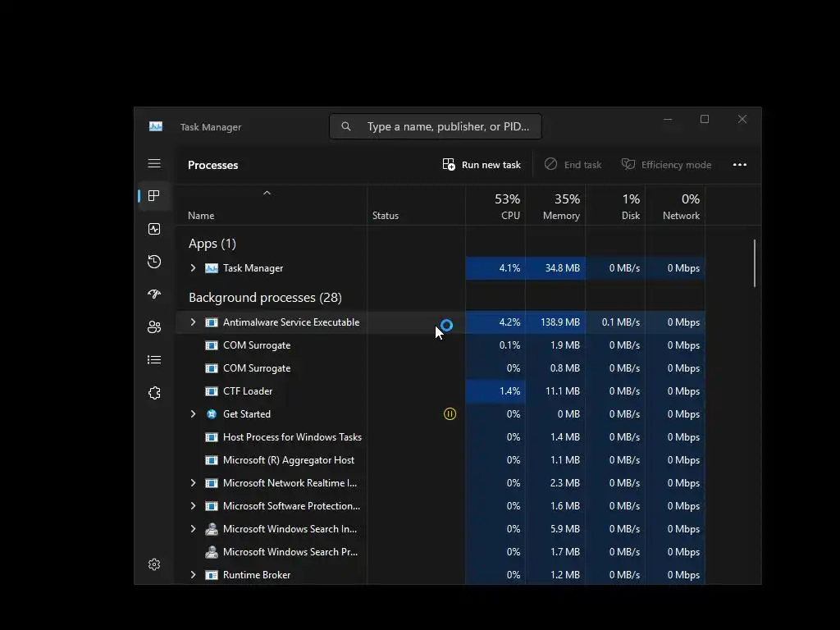Expand Microsoft Network Realtime I... row
This screenshot has height=630, width=840.
coord(194,483)
